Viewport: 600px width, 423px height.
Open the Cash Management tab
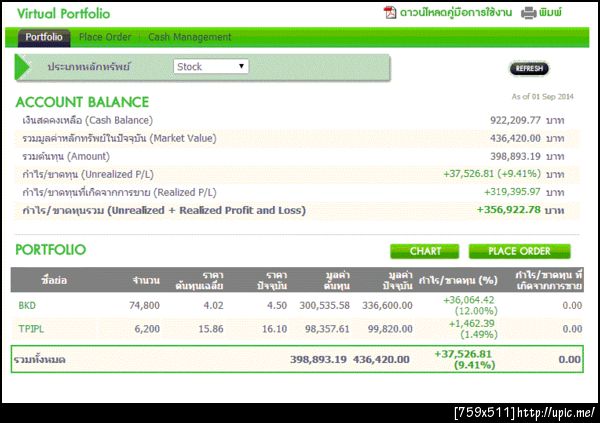pos(190,37)
